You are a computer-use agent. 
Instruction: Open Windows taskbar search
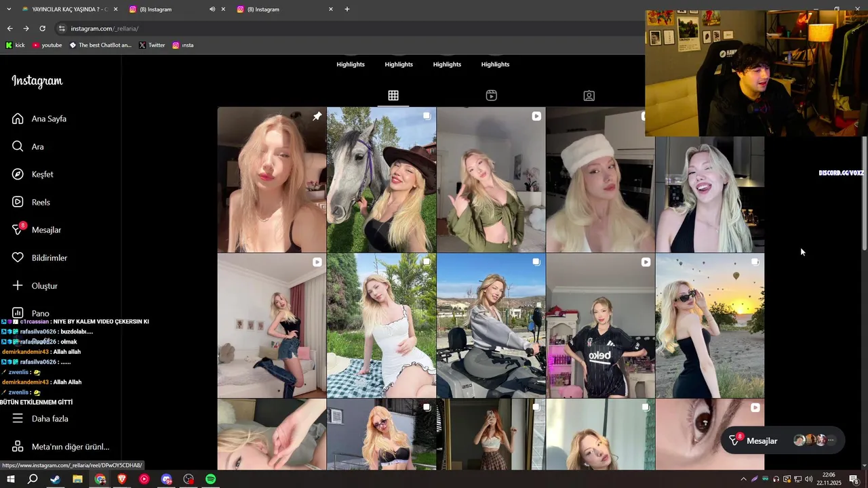point(33,479)
